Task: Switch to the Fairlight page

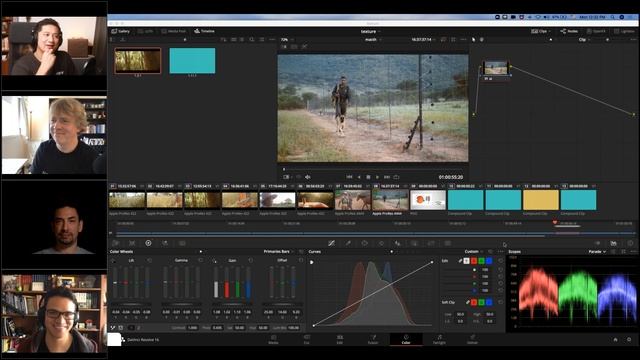Action: tap(439, 339)
